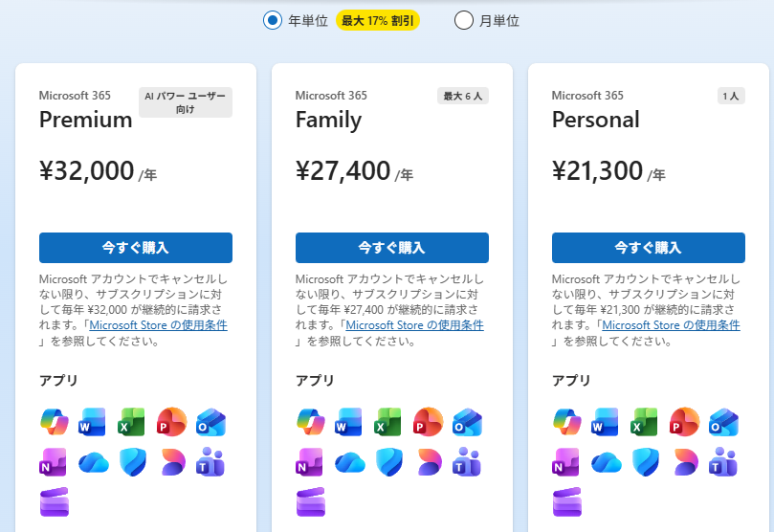Click the Teams icon in the Personal card

click(x=722, y=461)
